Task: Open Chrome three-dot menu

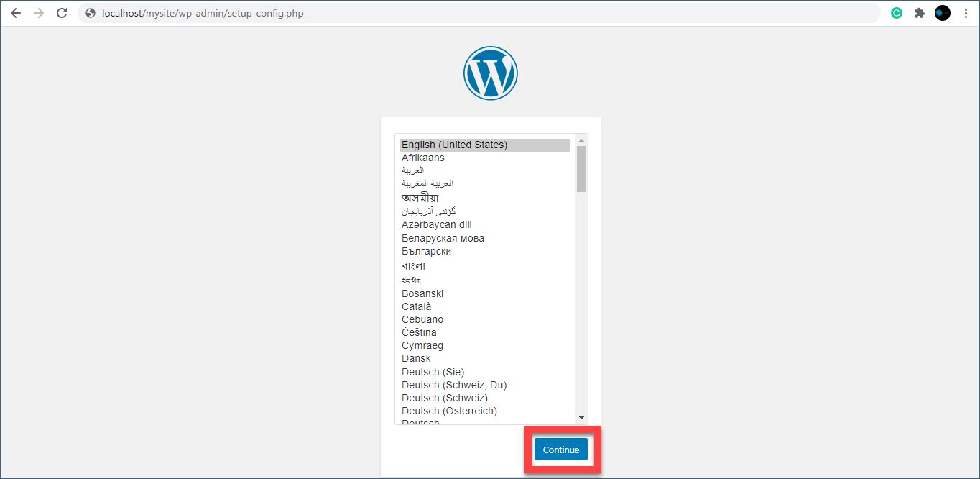Action: pos(966,13)
